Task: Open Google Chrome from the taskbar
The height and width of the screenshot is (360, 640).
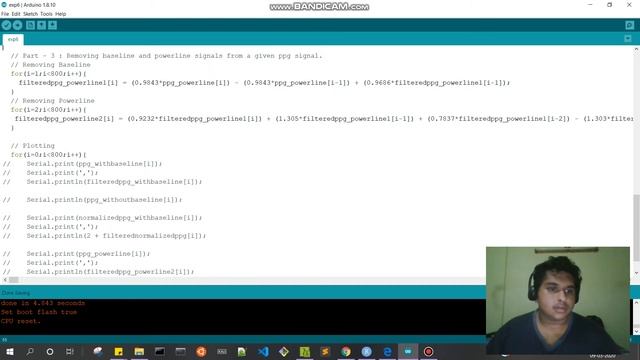Action: (346, 351)
